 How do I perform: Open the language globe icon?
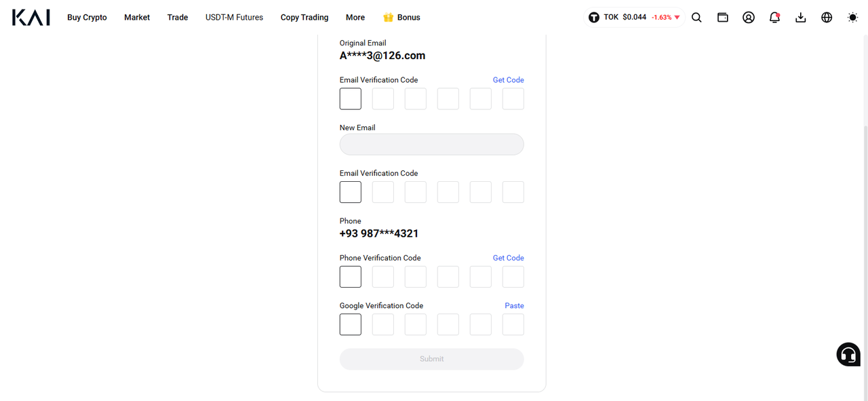(x=827, y=18)
